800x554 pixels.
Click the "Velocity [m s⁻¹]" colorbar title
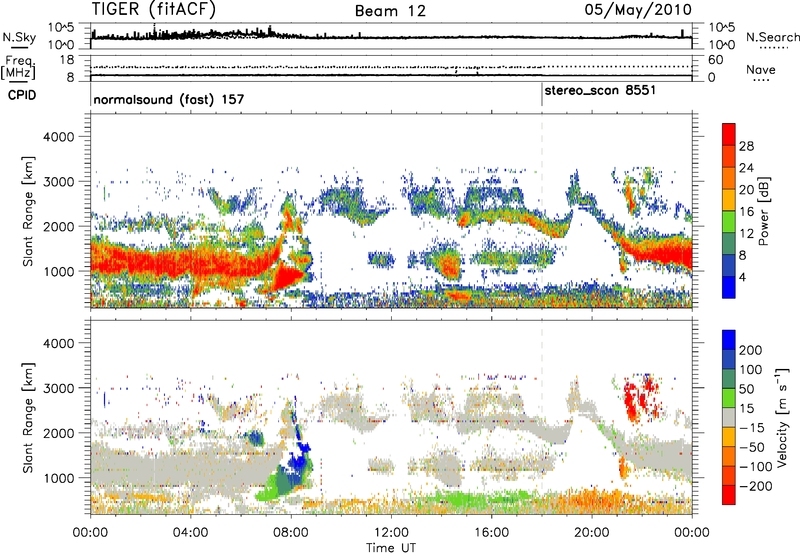point(782,417)
